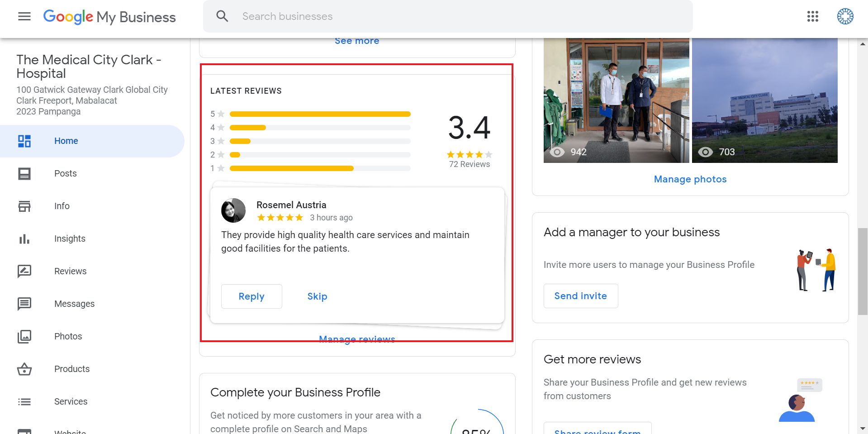Click the Products basket icon
Image resolution: width=868 pixels, height=434 pixels.
click(x=24, y=369)
